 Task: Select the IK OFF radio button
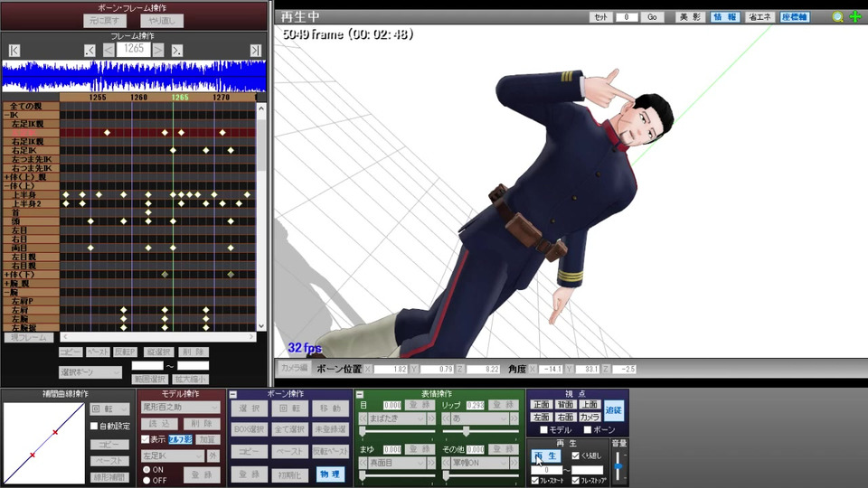pyautogui.click(x=146, y=480)
